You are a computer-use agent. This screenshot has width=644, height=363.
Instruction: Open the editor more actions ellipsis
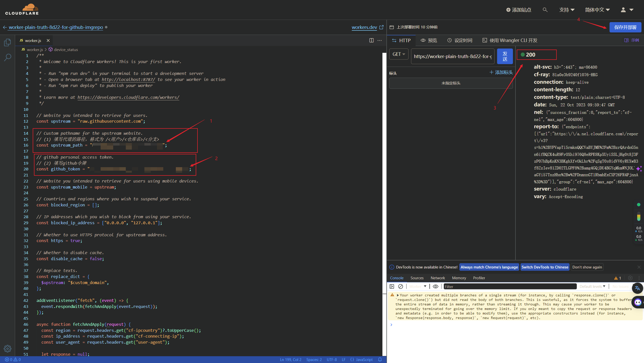380,40
